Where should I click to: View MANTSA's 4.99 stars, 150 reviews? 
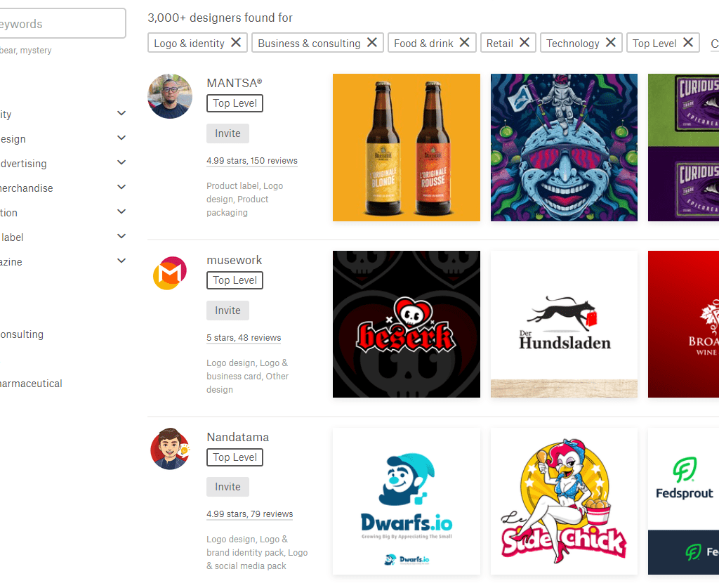[x=252, y=161]
